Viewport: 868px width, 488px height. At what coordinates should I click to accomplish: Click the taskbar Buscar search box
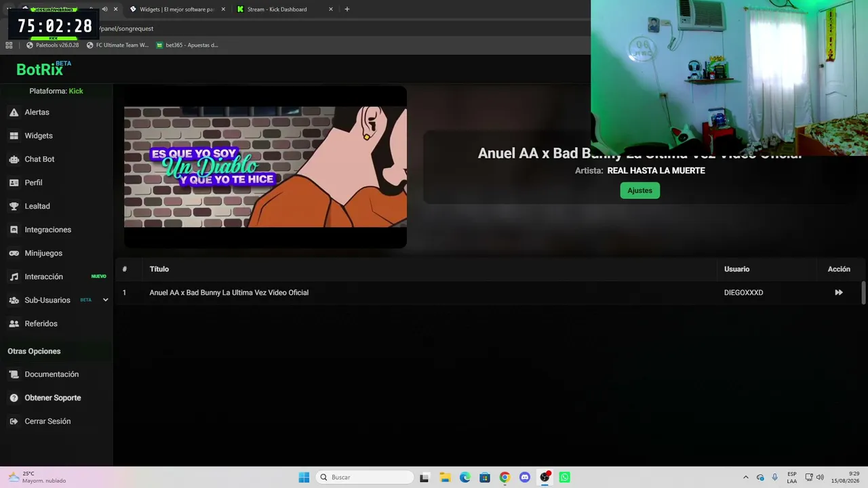coord(366,477)
